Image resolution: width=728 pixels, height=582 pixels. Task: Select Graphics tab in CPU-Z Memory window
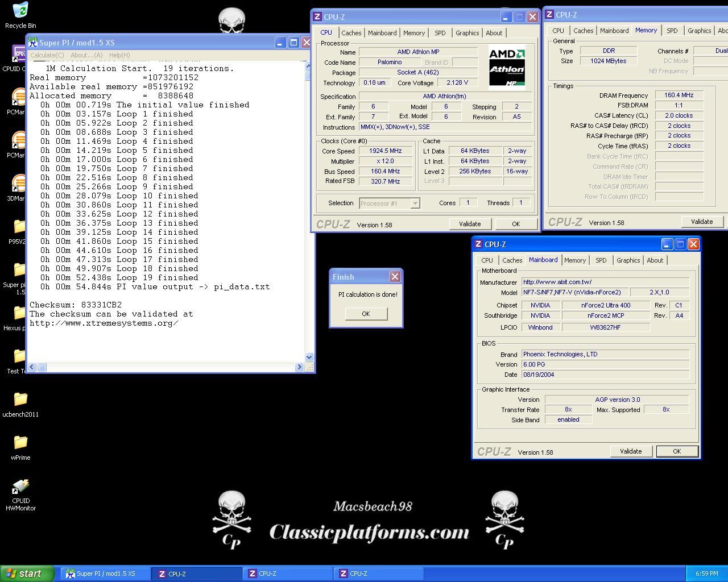click(700, 31)
